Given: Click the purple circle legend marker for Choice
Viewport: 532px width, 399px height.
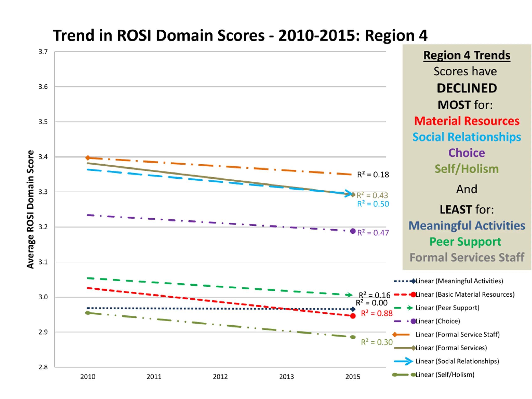Looking at the screenshot, I should (x=413, y=321).
